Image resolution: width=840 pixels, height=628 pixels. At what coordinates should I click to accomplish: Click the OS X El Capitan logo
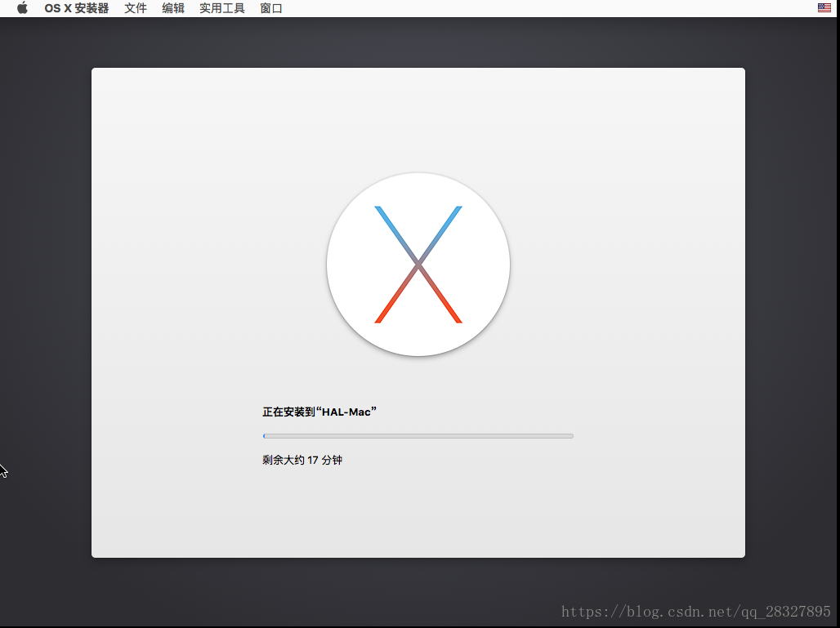[418, 265]
